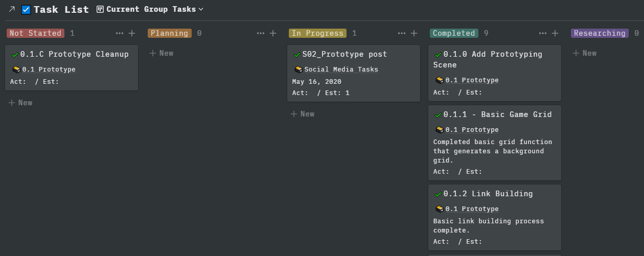Toggle the checkmark on 0.1.1 Basic Game Grid
644x256 pixels.
[x=438, y=115]
